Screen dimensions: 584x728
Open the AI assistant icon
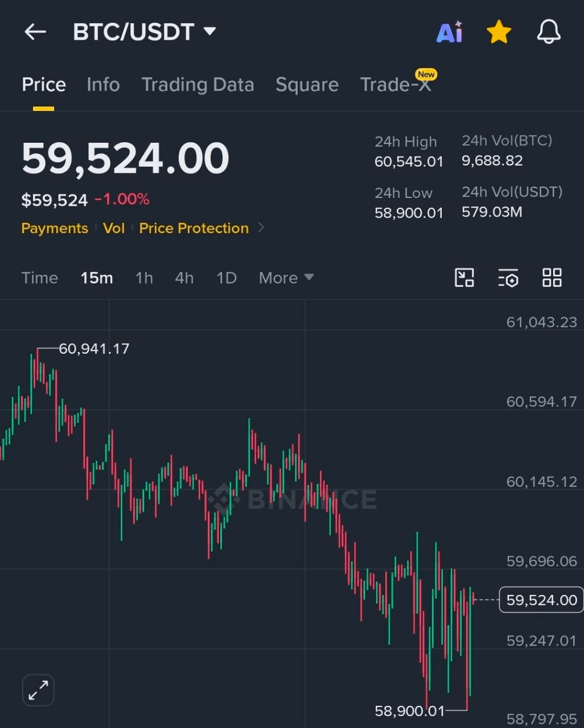click(x=450, y=32)
